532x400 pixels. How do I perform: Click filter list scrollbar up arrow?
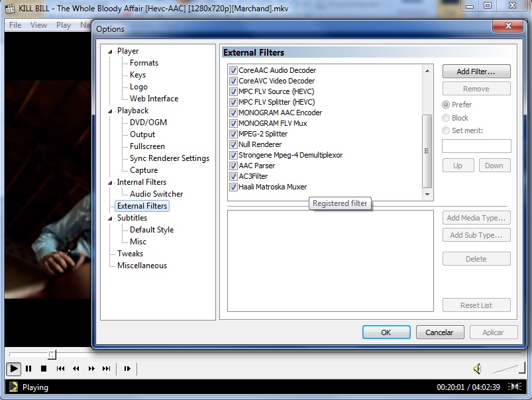(x=427, y=71)
